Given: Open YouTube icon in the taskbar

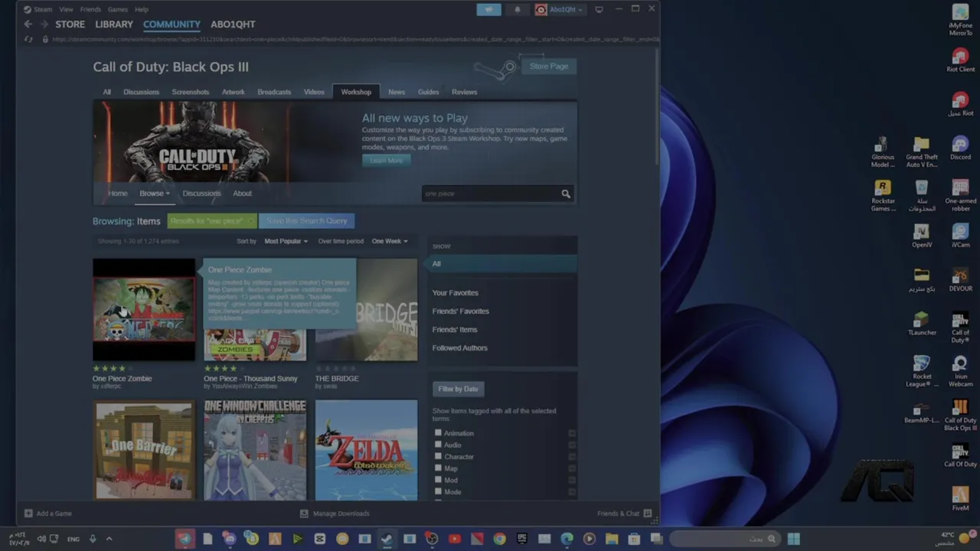Looking at the screenshot, I should click(x=454, y=539).
